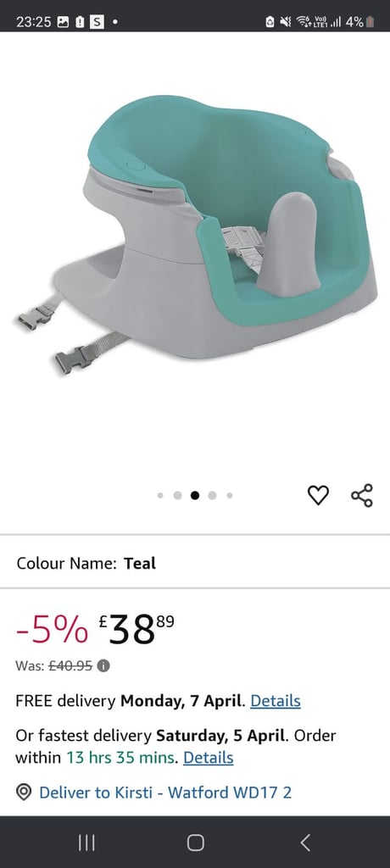Screen dimensions: 390x868
Task: Tap the location pin icon
Action: click(23, 793)
